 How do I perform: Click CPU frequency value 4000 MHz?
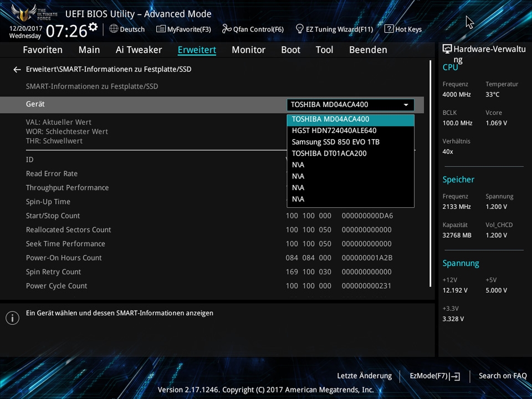(x=457, y=95)
